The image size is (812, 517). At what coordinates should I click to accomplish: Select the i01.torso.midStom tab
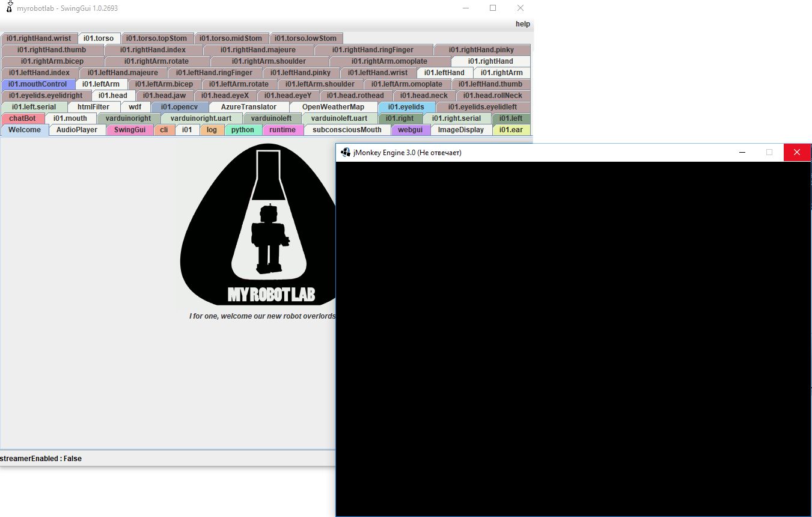(x=231, y=38)
